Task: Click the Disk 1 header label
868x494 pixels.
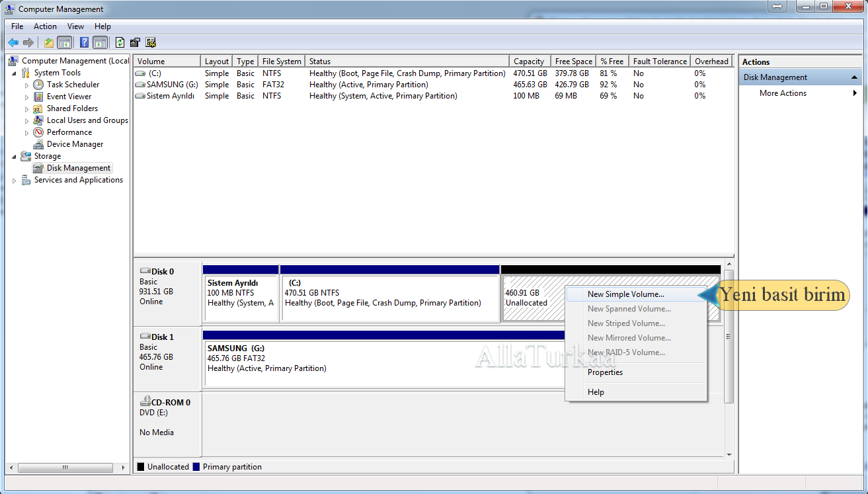Action: point(163,337)
